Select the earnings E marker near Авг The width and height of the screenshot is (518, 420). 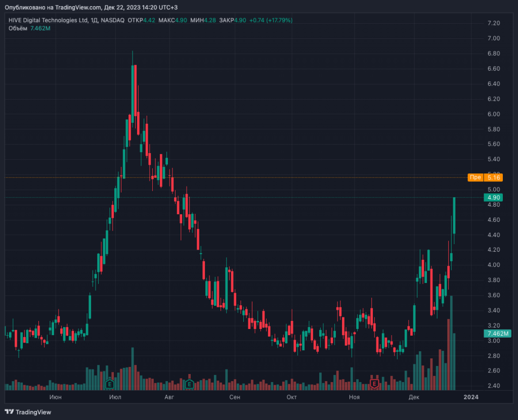190,385
